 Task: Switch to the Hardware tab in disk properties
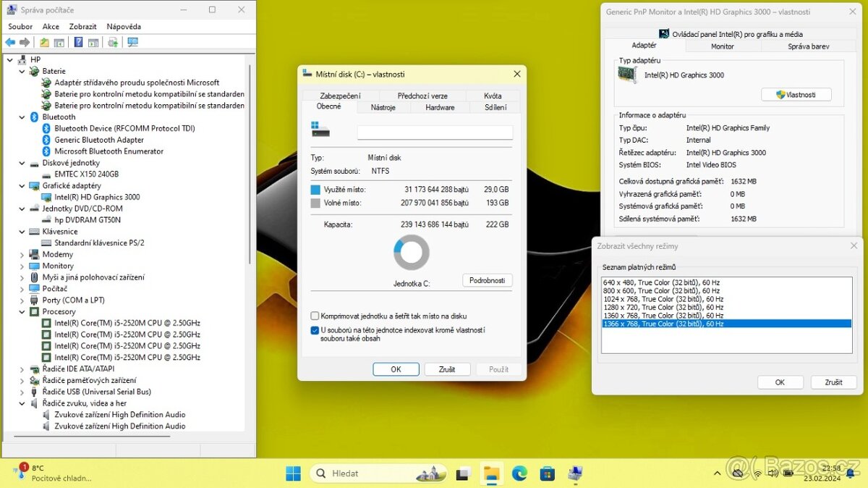click(x=440, y=107)
